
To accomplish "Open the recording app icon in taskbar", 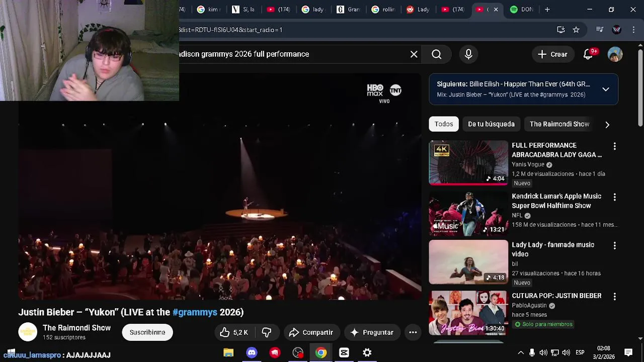I will [298, 353].
